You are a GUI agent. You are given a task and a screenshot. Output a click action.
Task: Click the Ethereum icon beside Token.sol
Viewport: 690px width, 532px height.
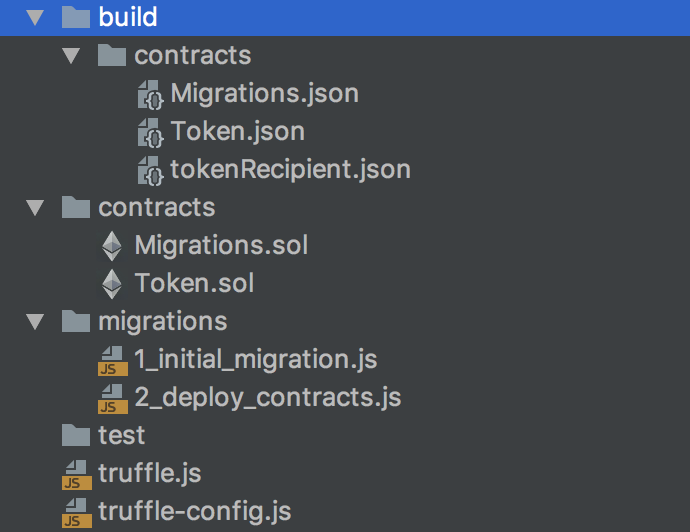coord(113,284)
